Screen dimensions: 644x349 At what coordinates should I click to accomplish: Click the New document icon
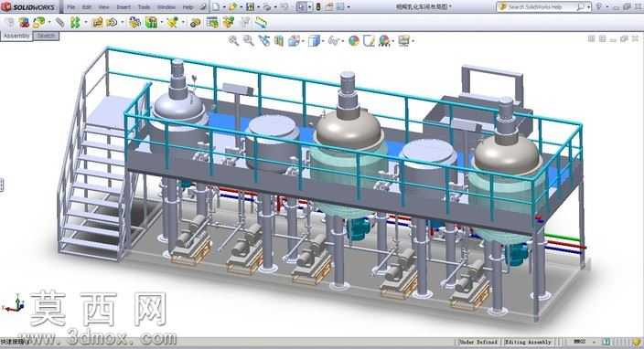click(x=216, y=7)
